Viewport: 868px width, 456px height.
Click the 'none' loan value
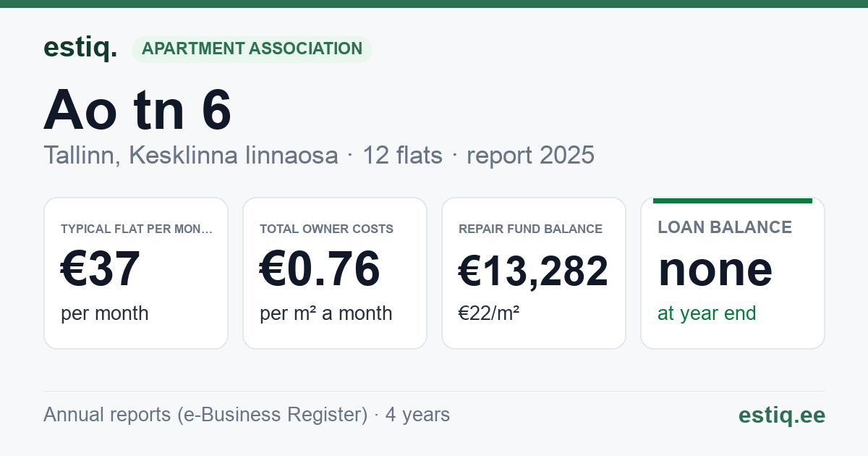tap(715, 269)
